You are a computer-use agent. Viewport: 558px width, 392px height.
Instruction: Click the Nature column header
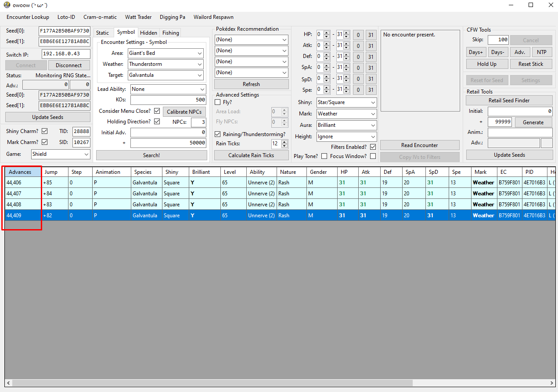point(292,172)
